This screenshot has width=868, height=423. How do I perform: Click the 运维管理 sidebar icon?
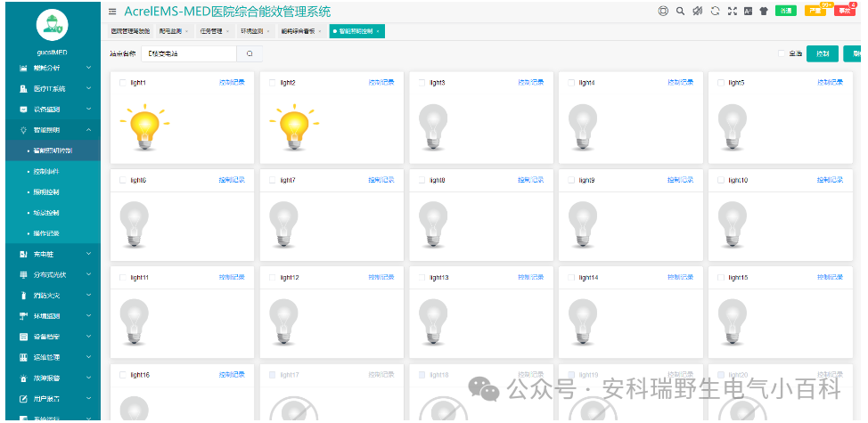pyautogui.click(x=23, y=358)
